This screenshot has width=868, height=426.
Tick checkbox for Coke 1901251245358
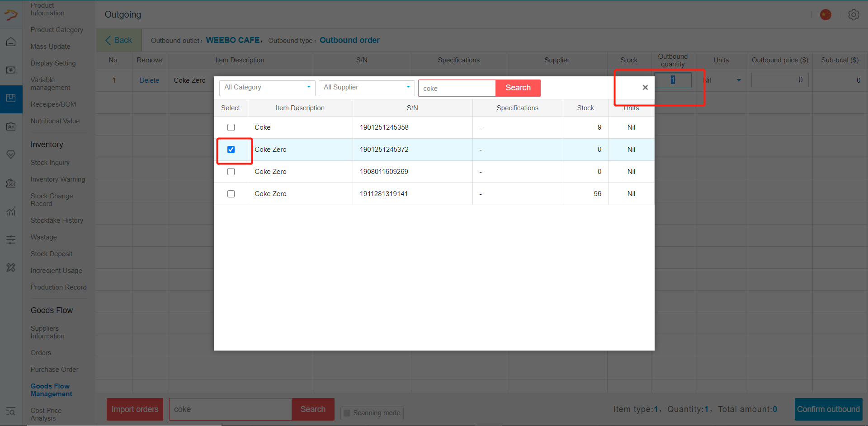(x=231, y=127)
